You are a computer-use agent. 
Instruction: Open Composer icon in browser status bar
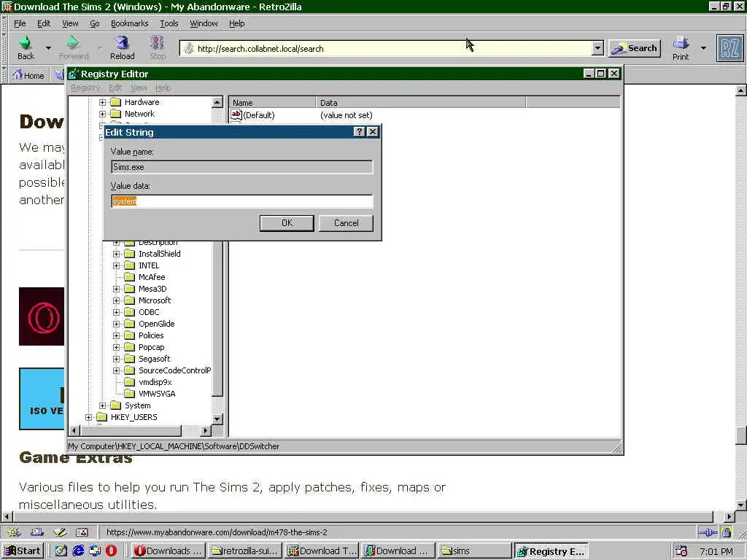click(60, 532)
